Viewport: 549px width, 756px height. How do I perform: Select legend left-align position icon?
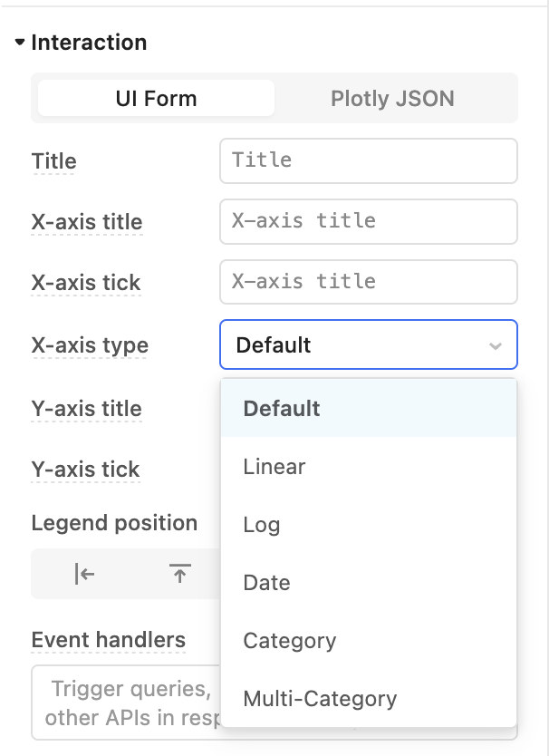84,574
